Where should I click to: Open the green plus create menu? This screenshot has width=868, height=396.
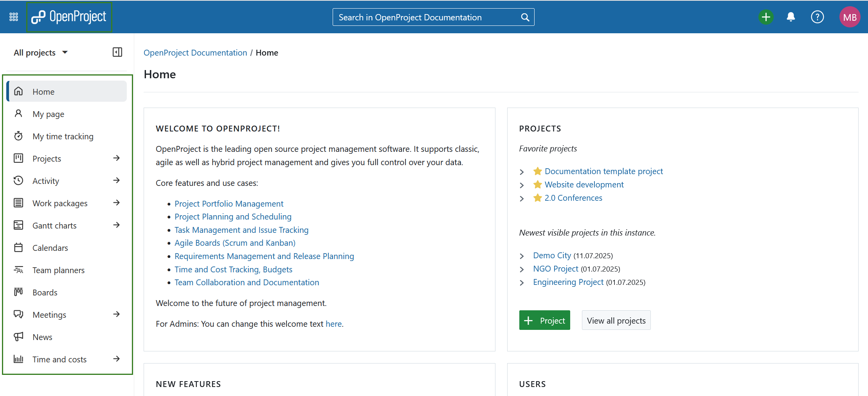pos(766,17)
